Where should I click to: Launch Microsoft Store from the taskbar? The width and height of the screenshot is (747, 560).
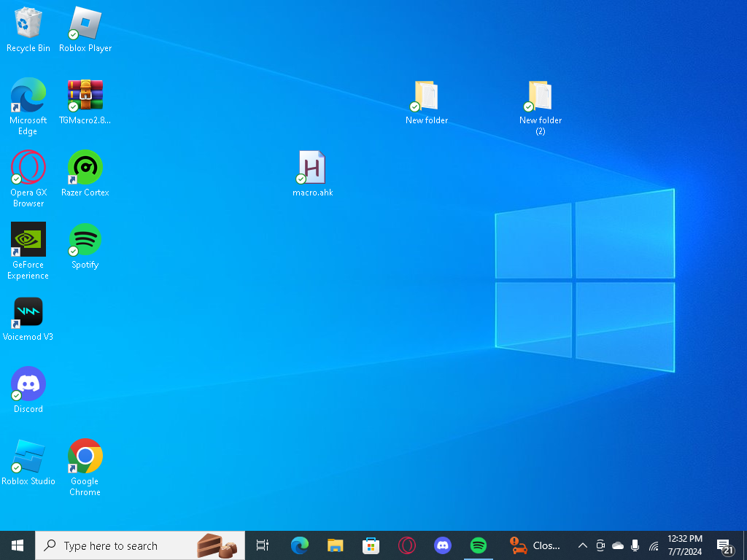coord(371,545)
